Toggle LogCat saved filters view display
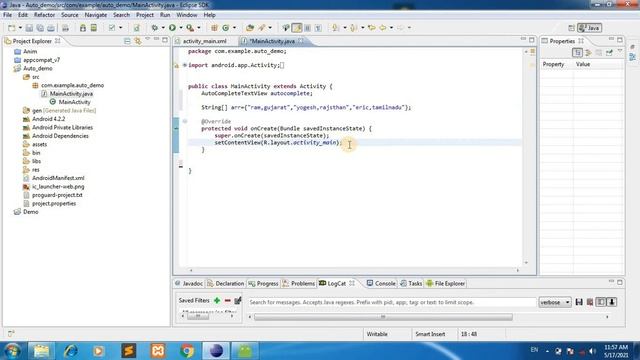 (601, 302)
